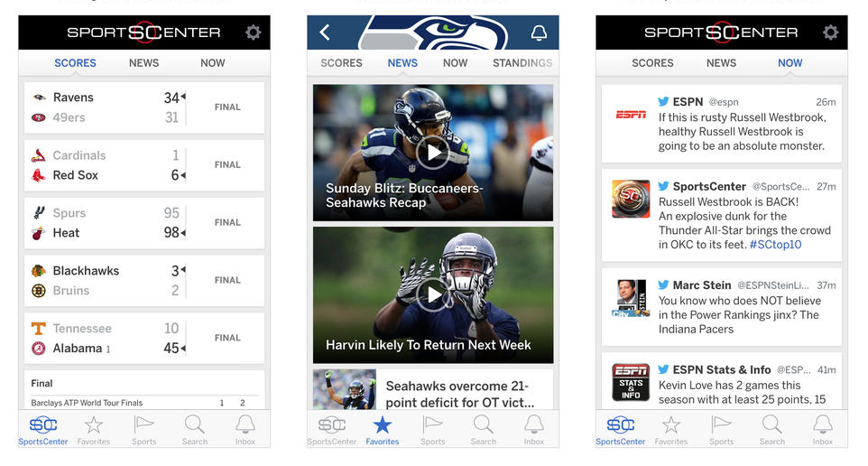
Task: Tap Search magnifier in the Seahawks screen bottom bar
Action: (484, 430)
